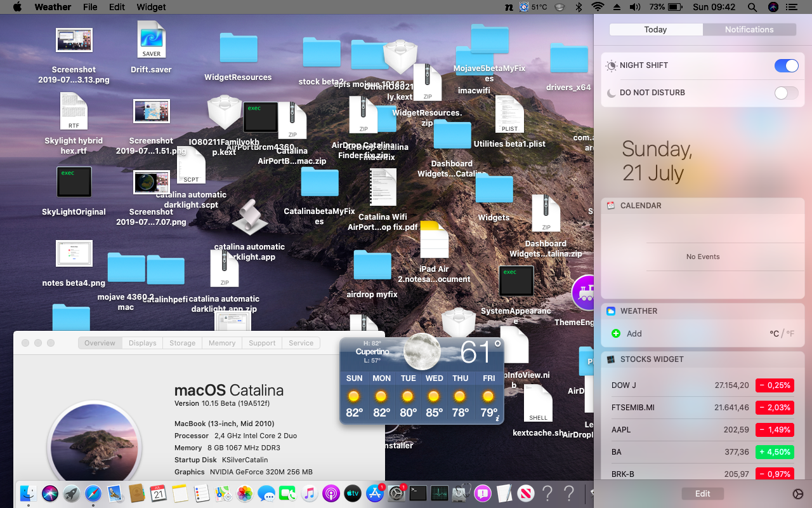Open System Preferences gear in Dock
The height and width of the screenshot is (508, 812).
[x=396, y=493]
